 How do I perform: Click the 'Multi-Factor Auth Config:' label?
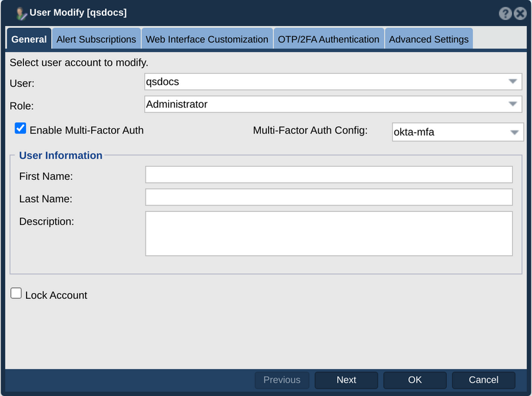click(x=310, y=130)
